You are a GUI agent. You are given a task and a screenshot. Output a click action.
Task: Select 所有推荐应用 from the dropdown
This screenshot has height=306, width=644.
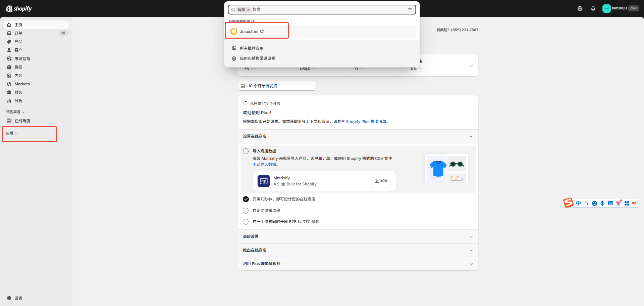(251, 48)
